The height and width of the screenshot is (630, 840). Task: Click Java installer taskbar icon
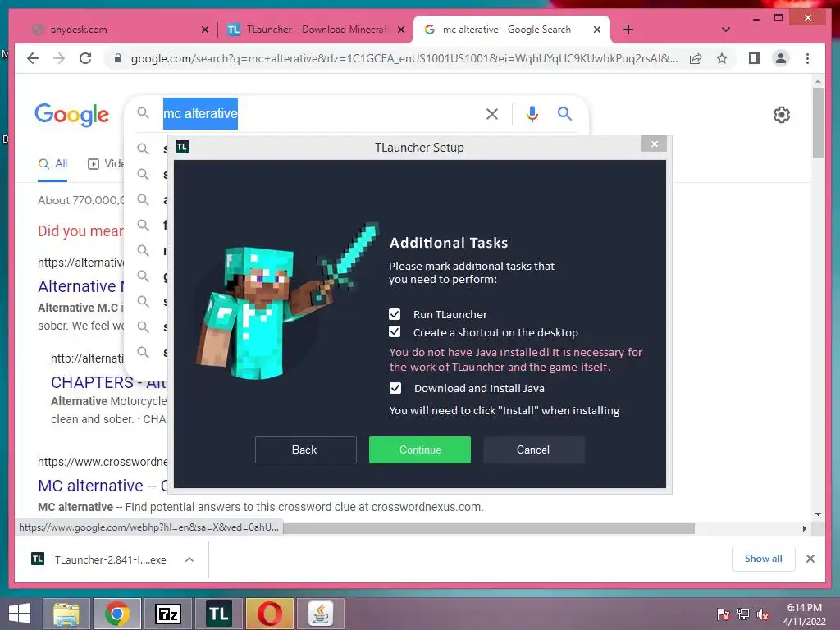[321, 614]
